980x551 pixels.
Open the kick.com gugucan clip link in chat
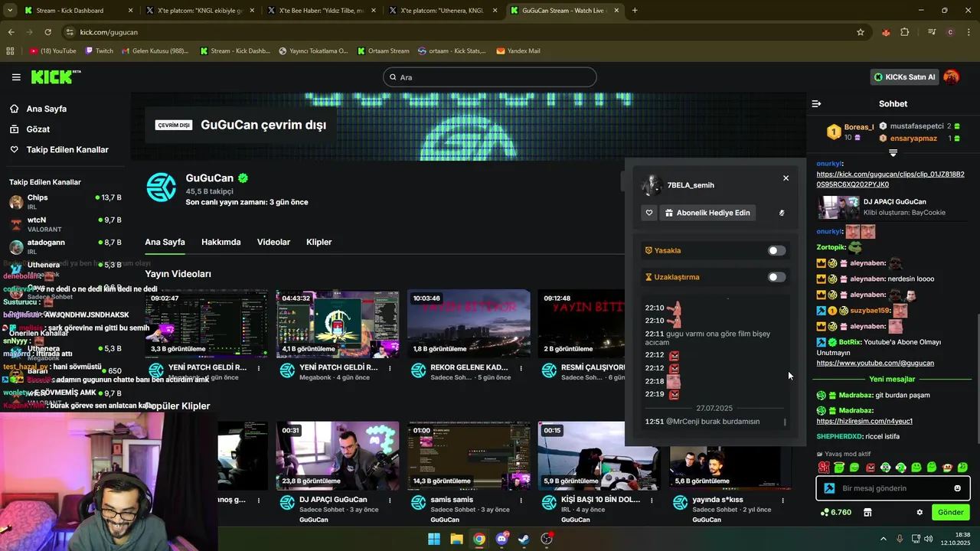[x=890, y=179]
